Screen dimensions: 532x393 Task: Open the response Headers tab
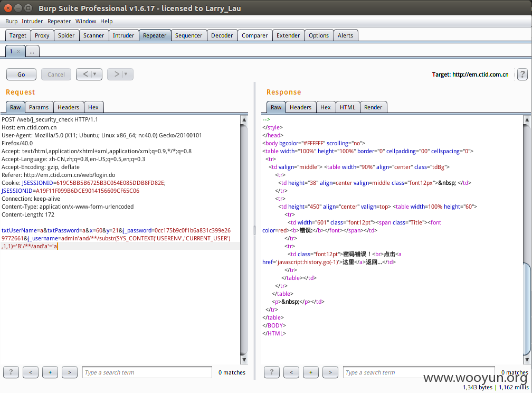tap(300, 107)
